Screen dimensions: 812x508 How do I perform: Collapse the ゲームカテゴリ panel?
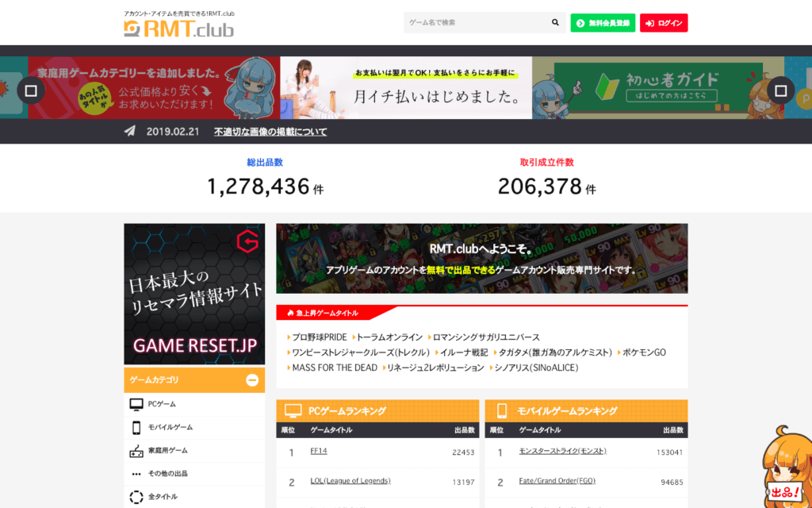click(252, 380)
